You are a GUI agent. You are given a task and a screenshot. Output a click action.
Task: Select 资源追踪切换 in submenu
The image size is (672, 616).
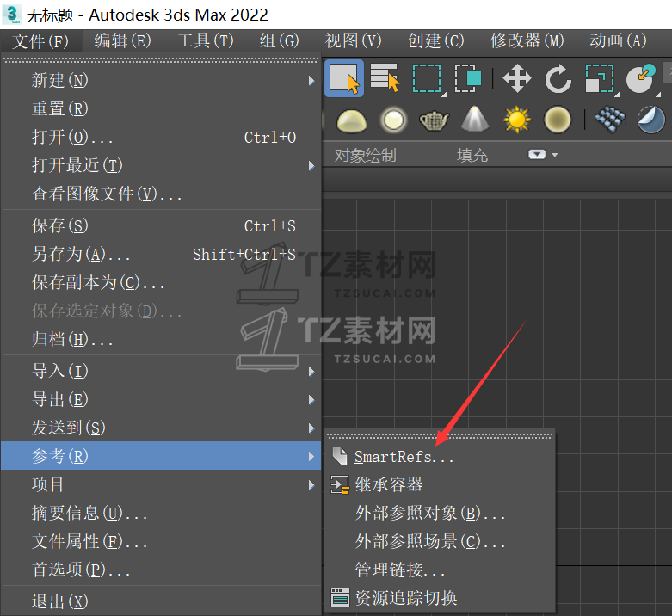click(440, 598)
